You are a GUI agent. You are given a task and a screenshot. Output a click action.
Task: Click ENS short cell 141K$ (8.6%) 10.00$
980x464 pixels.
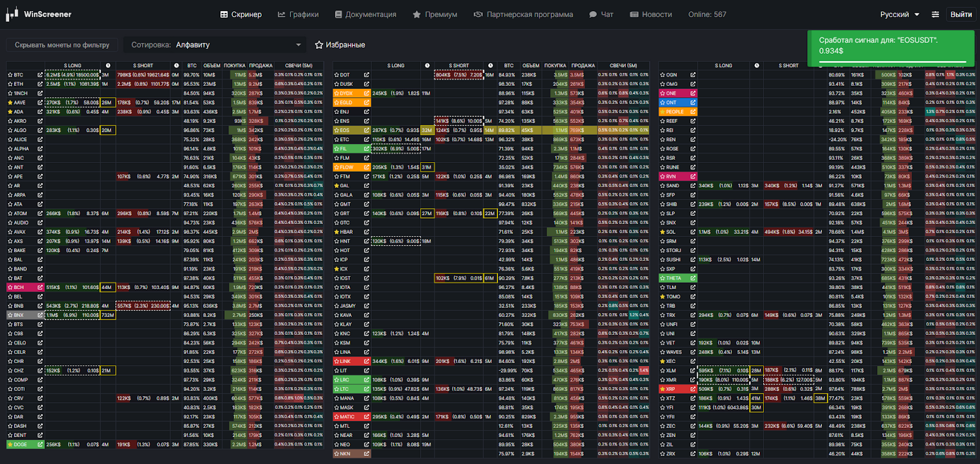(459, 121)
